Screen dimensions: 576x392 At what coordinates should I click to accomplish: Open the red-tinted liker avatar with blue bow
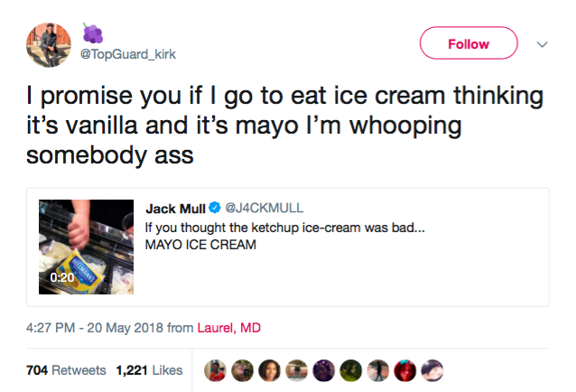tap(406, 370)
